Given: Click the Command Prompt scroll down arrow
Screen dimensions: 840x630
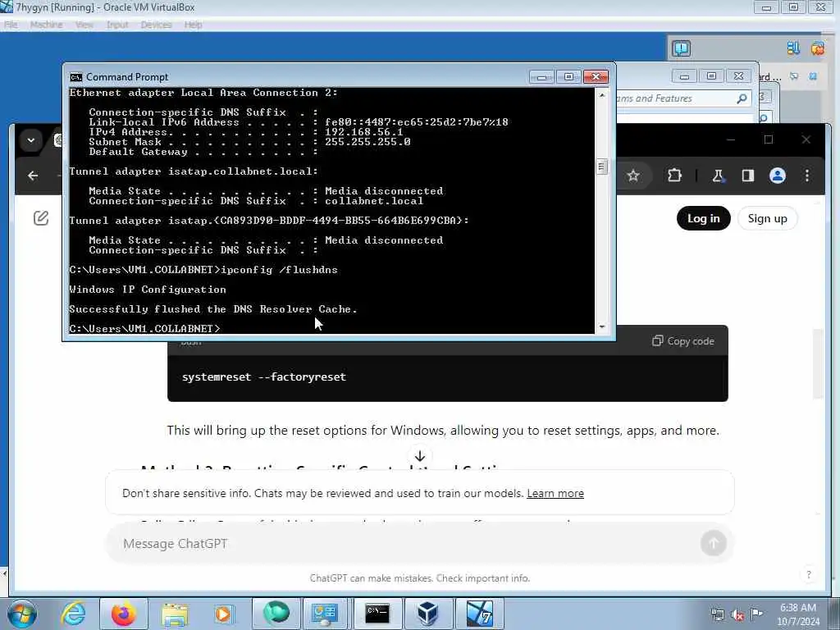Looking at the screenshot, I should [x=601, y=326].
